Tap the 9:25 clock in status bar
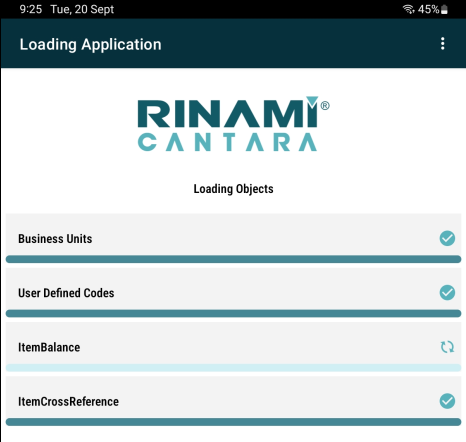Screen dimensions: 466x442 point(31,9)
